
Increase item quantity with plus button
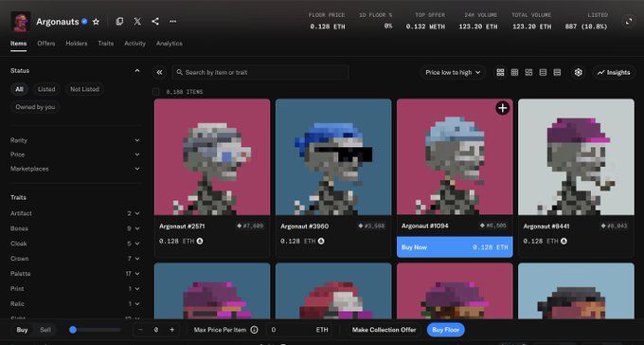(171, 330)
